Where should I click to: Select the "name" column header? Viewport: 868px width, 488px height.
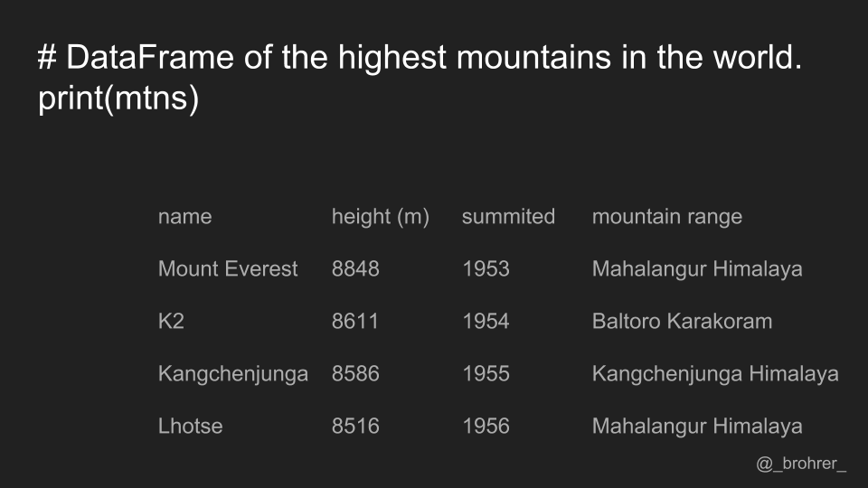[x=184, y=217]
